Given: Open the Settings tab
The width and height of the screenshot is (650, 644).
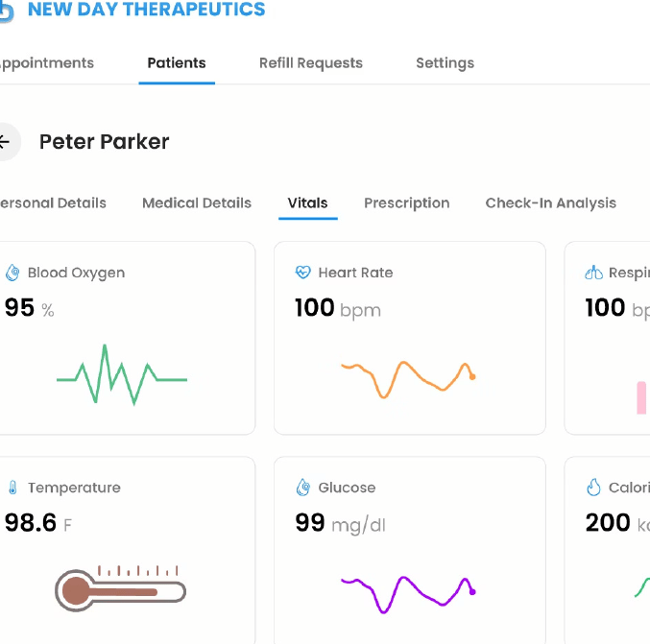Looking at the screenshot, I should (445, 63).
